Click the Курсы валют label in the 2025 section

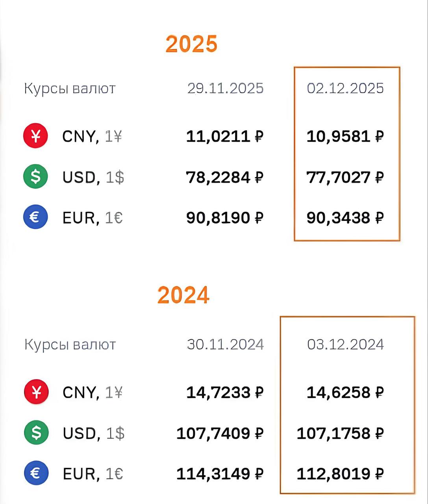click(x=70, y=89)
